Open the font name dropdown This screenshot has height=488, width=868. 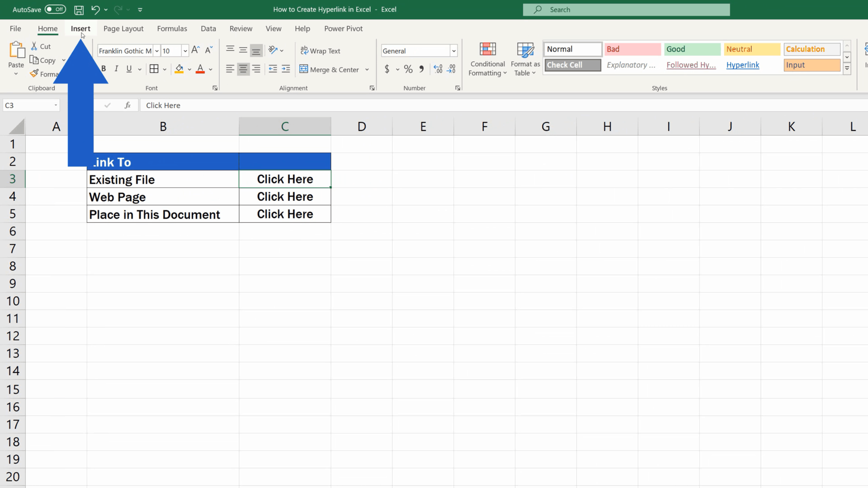click(157, 50)
